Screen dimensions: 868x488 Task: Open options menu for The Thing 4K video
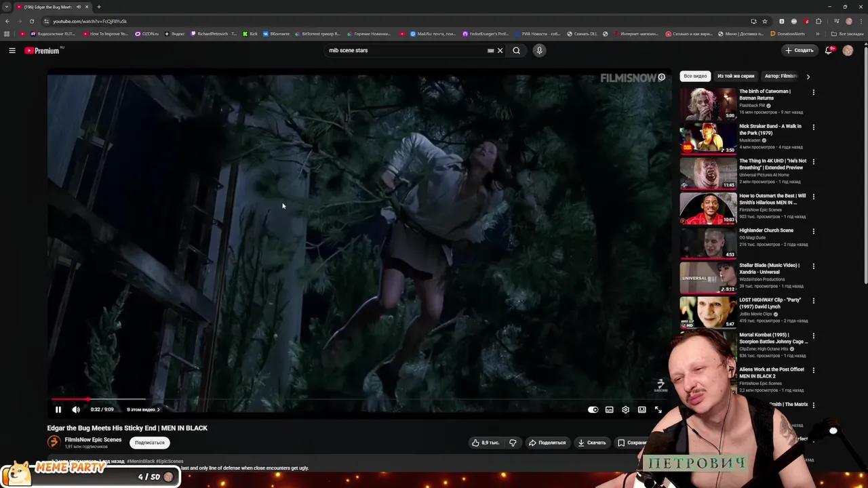(x=814, y=161)
